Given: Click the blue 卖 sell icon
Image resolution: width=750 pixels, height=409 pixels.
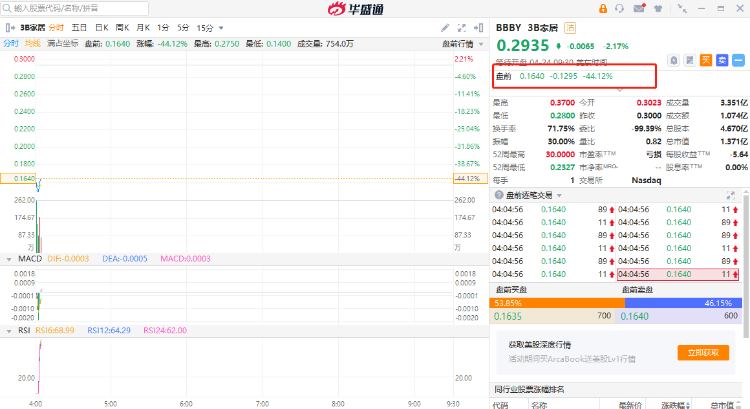Looking at the screenshot, I should (x=720, y=60).
